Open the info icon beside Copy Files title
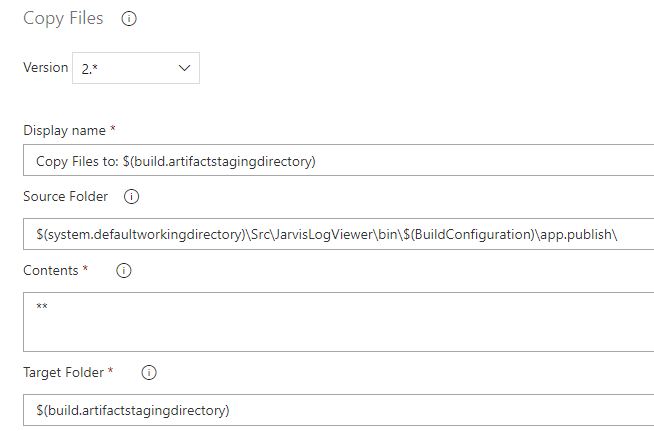This screenshot has height=431, width=654. [129, 19]
